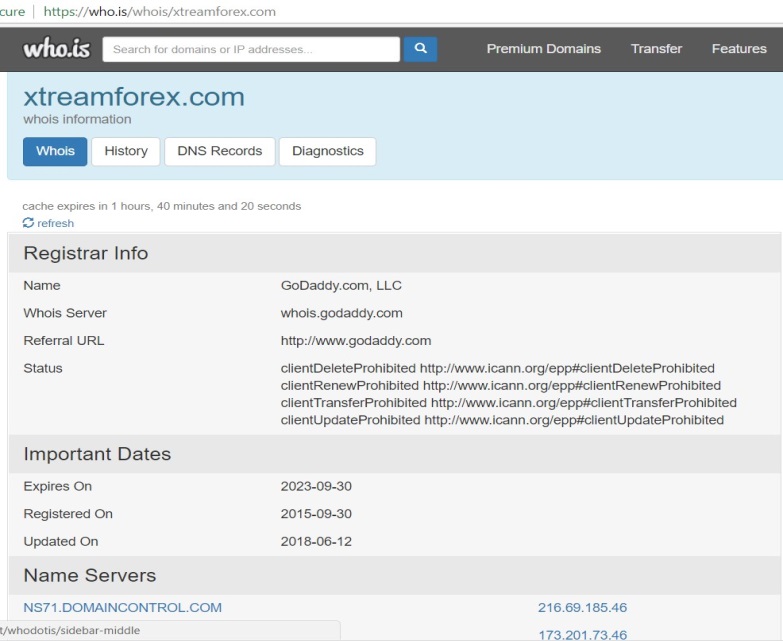Focus the domain search input field

click(x=251, y=49)
